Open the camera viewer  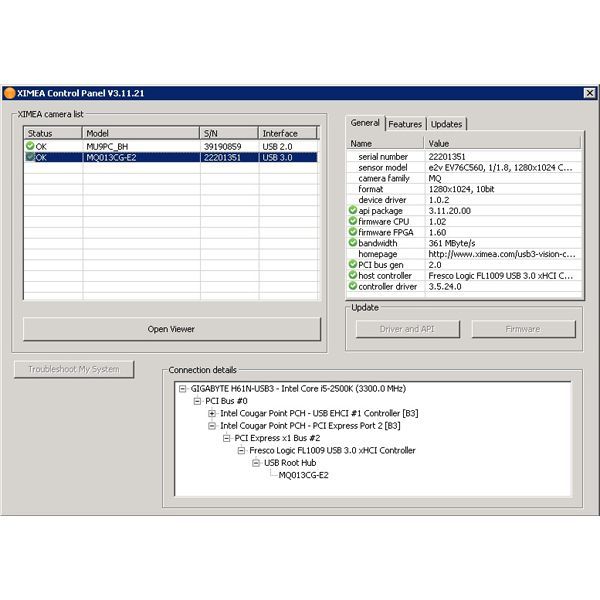point(171,329)
